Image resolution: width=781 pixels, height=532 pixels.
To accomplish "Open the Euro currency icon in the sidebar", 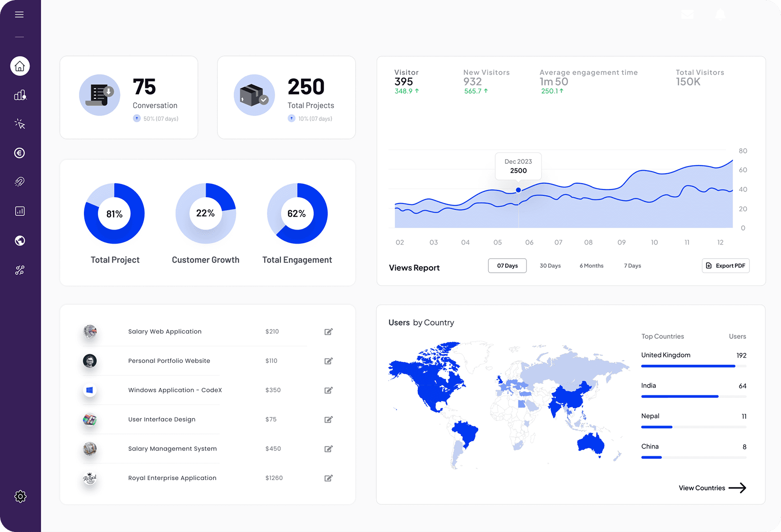I will point(19,153).
